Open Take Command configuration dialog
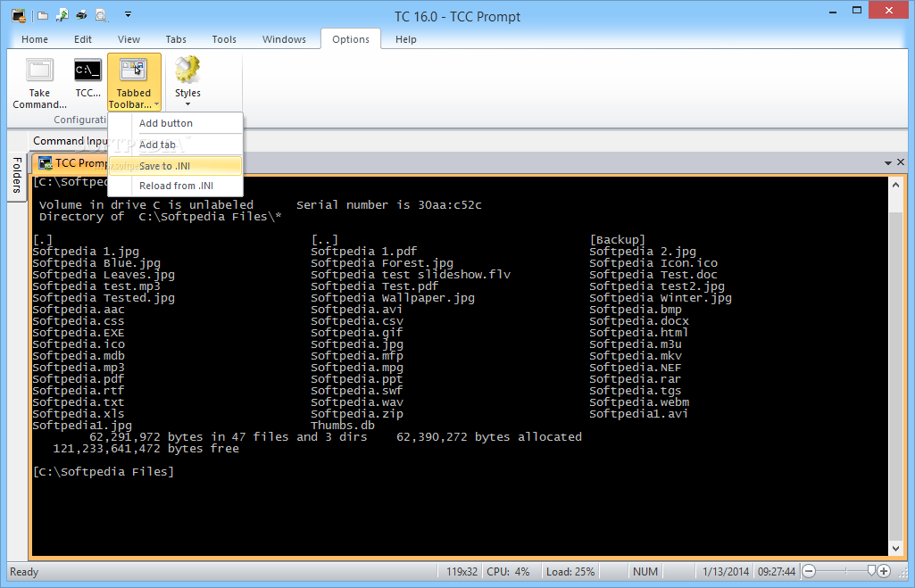915x588 pixels. coord(39,83)
